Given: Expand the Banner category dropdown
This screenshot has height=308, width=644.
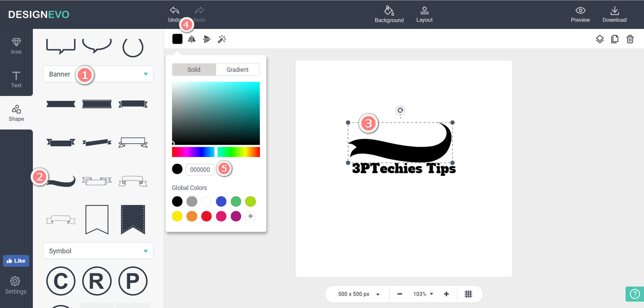Looking at the screenshot, I should [98, 74].
